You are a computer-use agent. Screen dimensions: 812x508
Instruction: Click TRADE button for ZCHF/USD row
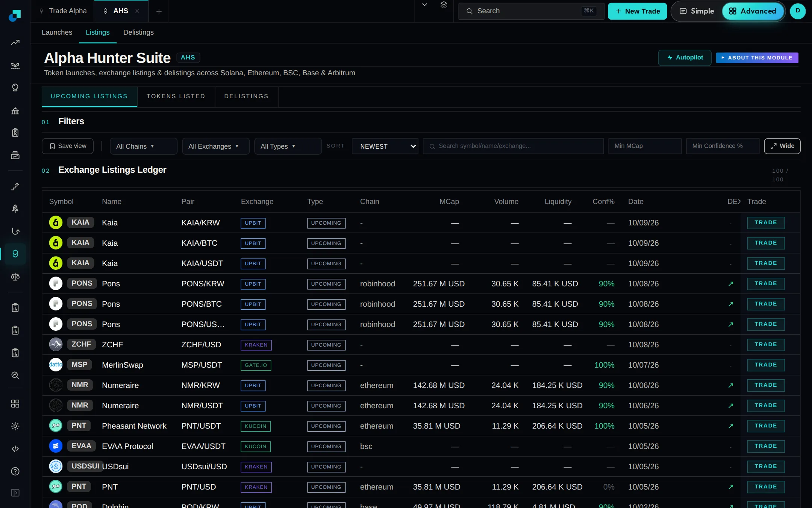click(x=766, y=344)
